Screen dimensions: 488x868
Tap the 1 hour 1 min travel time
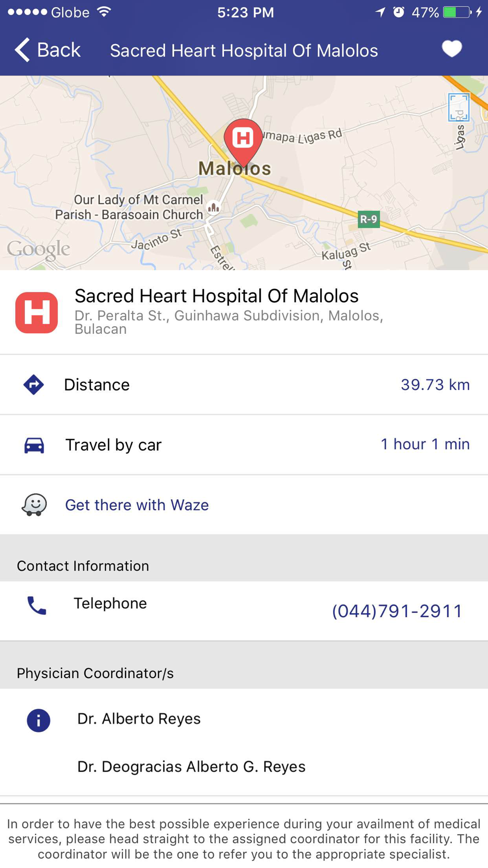point(425,444)
